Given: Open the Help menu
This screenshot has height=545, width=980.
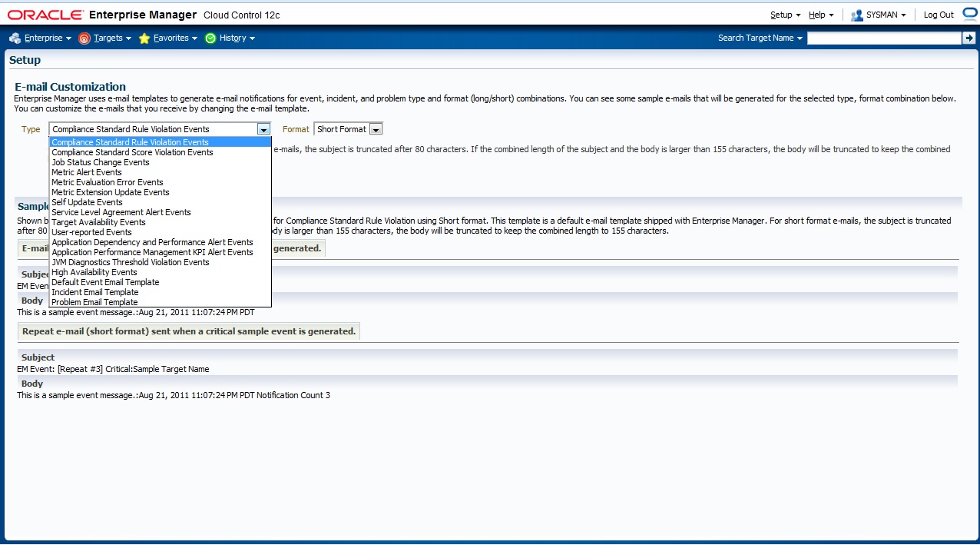Looking at the screenshot, I should pos(821,15).
